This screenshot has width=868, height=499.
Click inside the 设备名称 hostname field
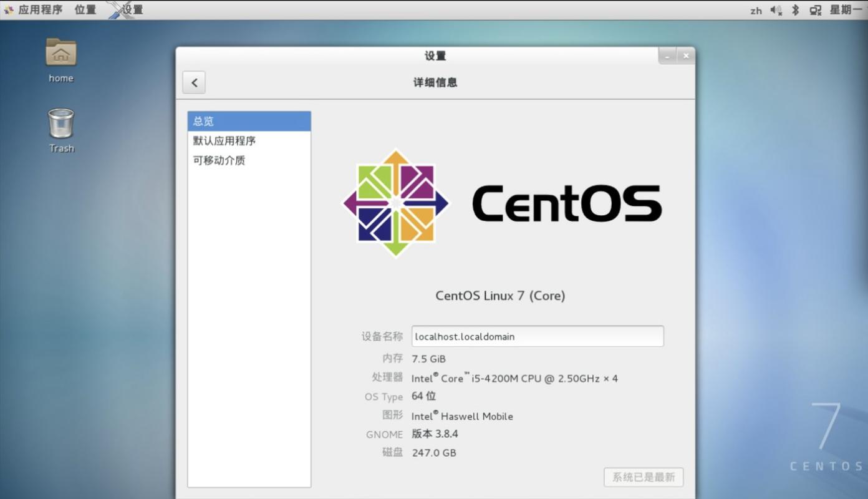click(538, 336)
